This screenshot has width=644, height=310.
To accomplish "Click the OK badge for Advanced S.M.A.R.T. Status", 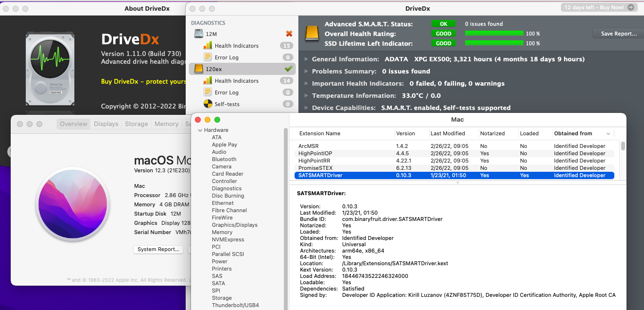I will tap(443, 24).
